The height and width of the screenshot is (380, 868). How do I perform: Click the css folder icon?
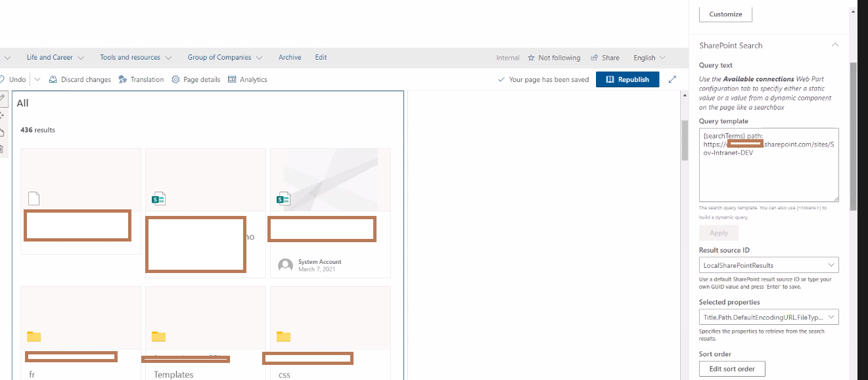283,337
